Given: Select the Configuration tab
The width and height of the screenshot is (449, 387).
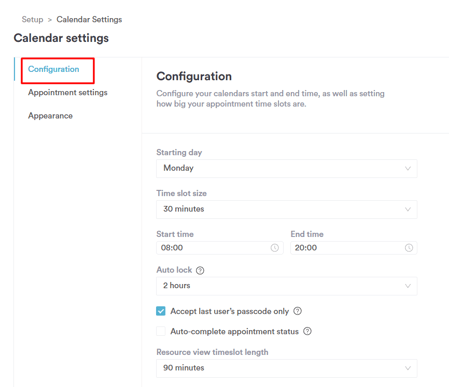Looking at the screenshot, I should pos(54,69).
